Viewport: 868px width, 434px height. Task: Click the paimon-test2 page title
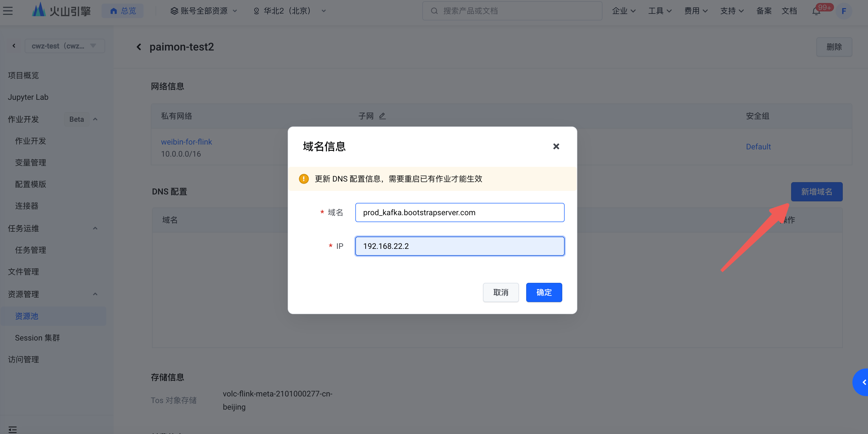point(182,47)
